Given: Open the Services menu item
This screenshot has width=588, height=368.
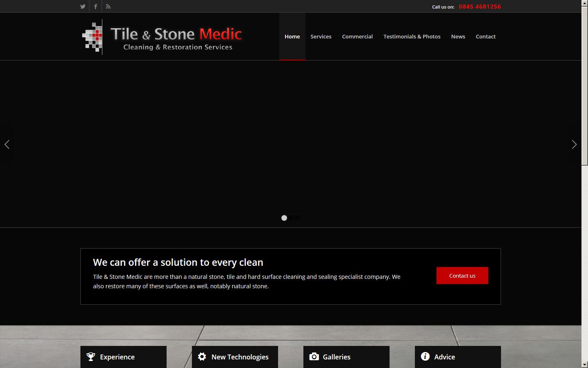Looking at the screenshot, I should click(x=321, y=36).
